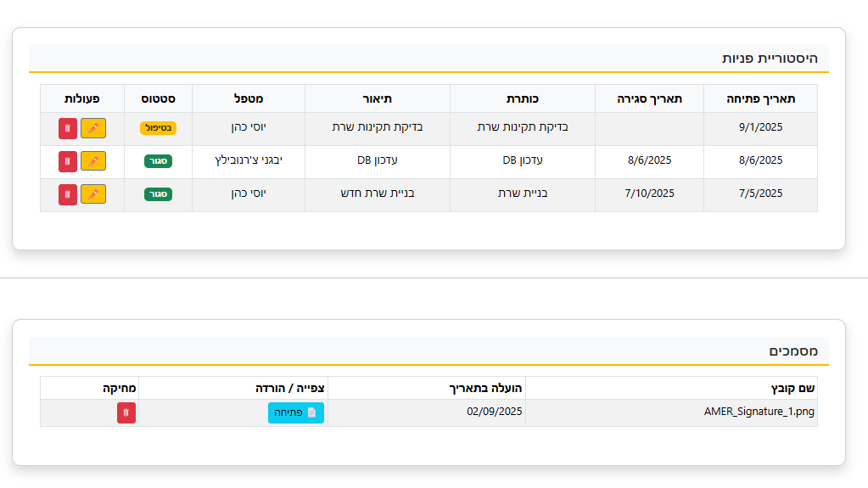Click the תאריך פתיחה column header
Screen dimensions: 868x488
[760, 99]
